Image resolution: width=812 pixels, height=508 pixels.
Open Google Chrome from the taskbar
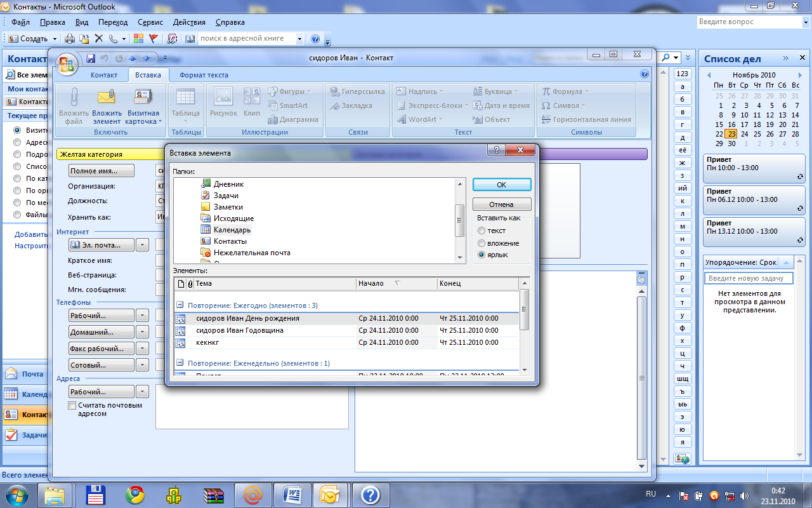pos(134,495)
